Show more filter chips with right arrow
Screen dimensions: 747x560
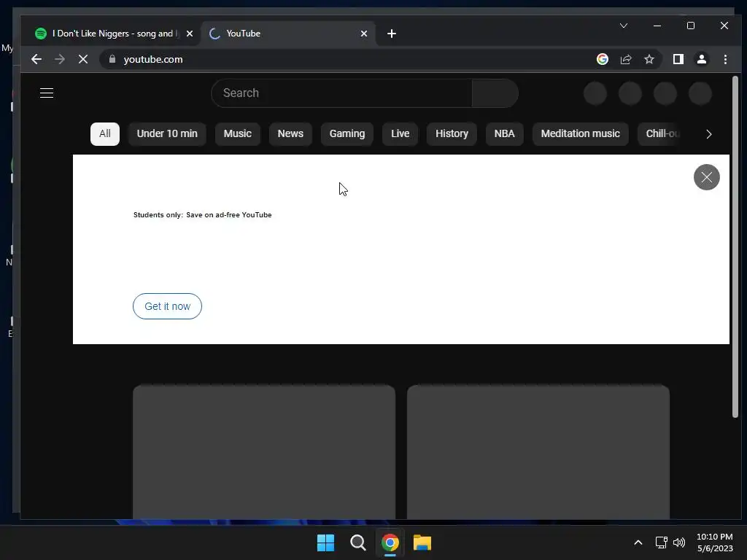[708, 134]
